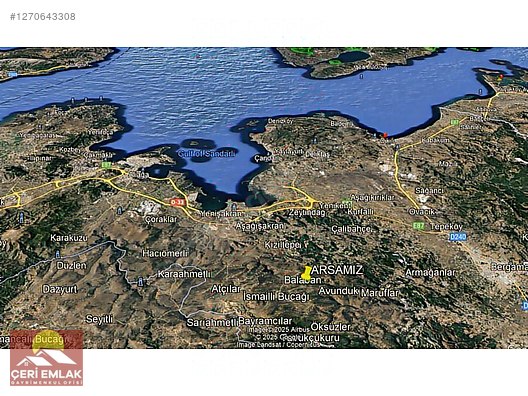Click the Seyitli label
This screenshot has width=528, height=396.
coord(99,319)
